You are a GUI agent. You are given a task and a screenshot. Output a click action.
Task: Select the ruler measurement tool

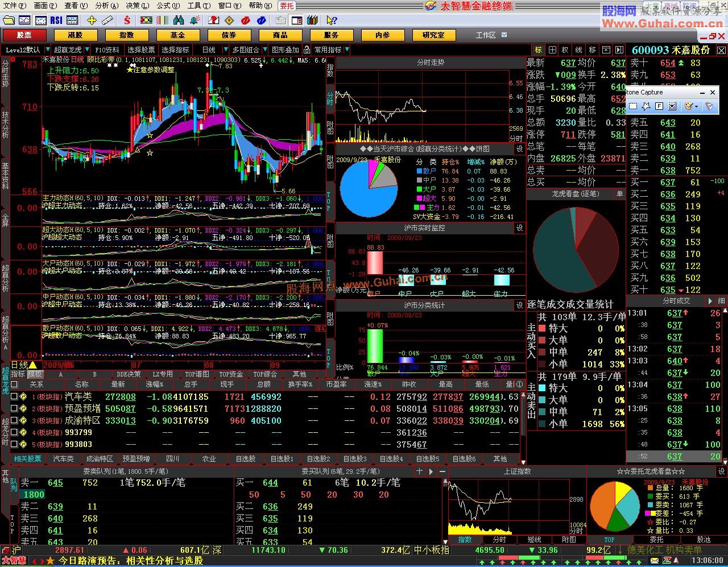click(107, 20)
